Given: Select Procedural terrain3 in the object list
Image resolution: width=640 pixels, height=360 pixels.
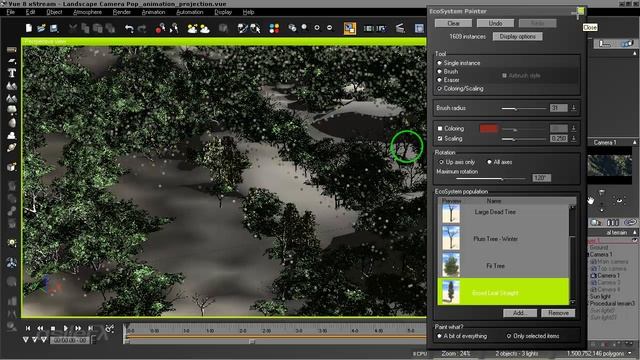Looking at the screenshot, I should point(612,303).
